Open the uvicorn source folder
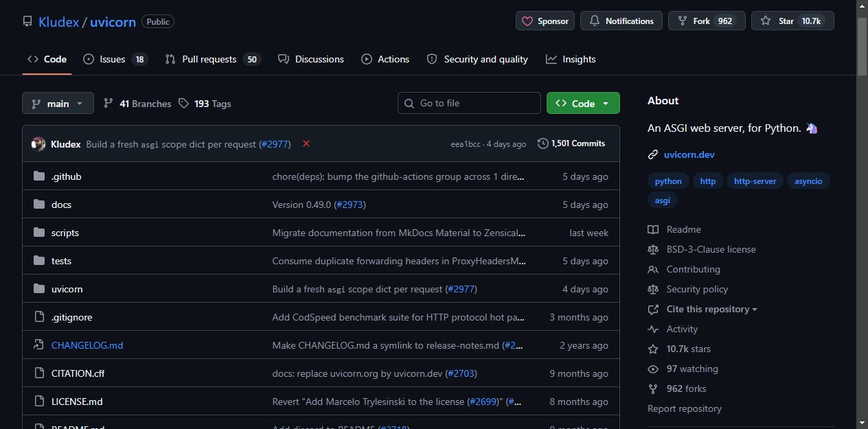Viewport: 868px width, 429px height. (67, 289)
